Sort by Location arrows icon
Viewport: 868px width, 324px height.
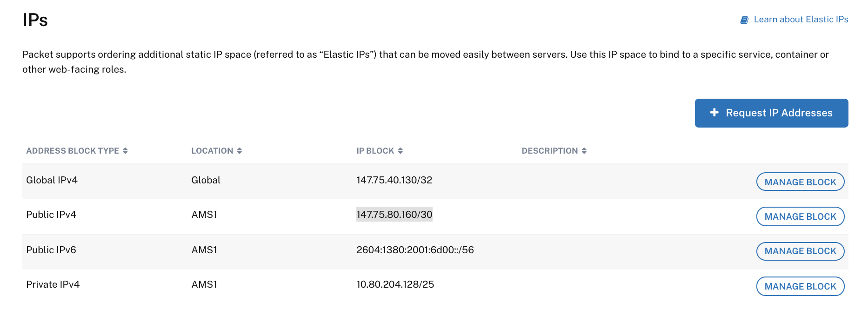tap(240, 151)
